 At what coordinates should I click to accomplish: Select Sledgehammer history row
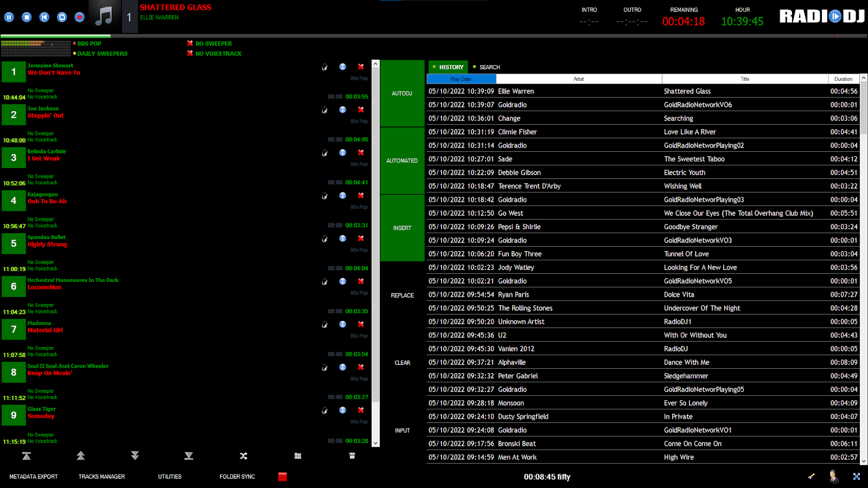643,376
